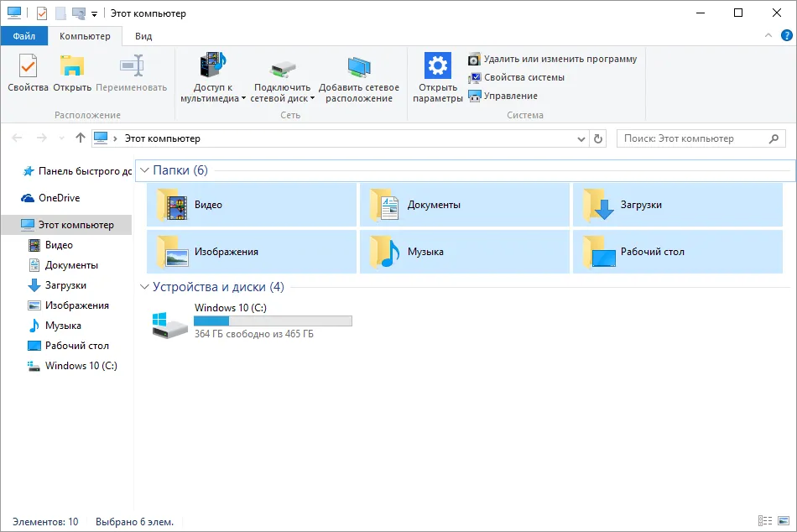
Task: Select Этот компьютер in sidebar
Action: coord(66,225)
